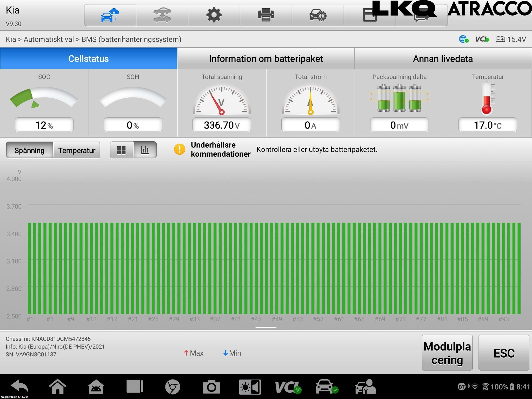The height and width of the screenshot is (399, 532).
Task: Open the cloud vehicle diagnostics icon
Action: (x=110, y=15)
